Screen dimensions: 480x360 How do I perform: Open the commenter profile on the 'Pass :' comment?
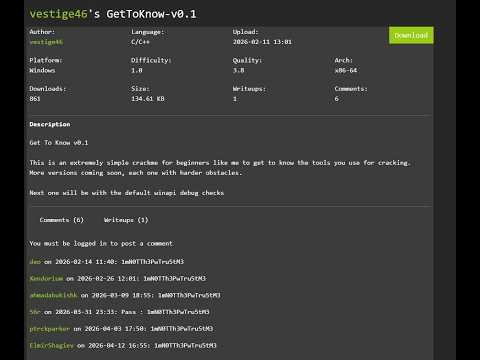[x=35, y=312]
